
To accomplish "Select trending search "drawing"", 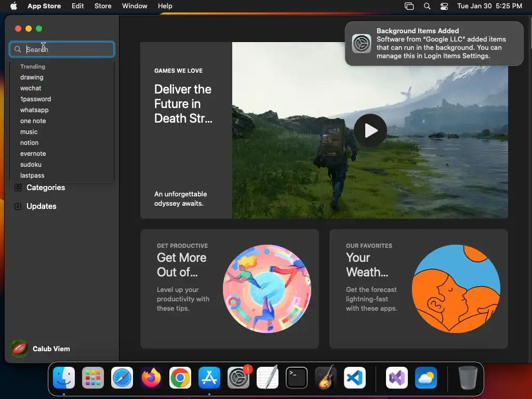I will point(32,77).
